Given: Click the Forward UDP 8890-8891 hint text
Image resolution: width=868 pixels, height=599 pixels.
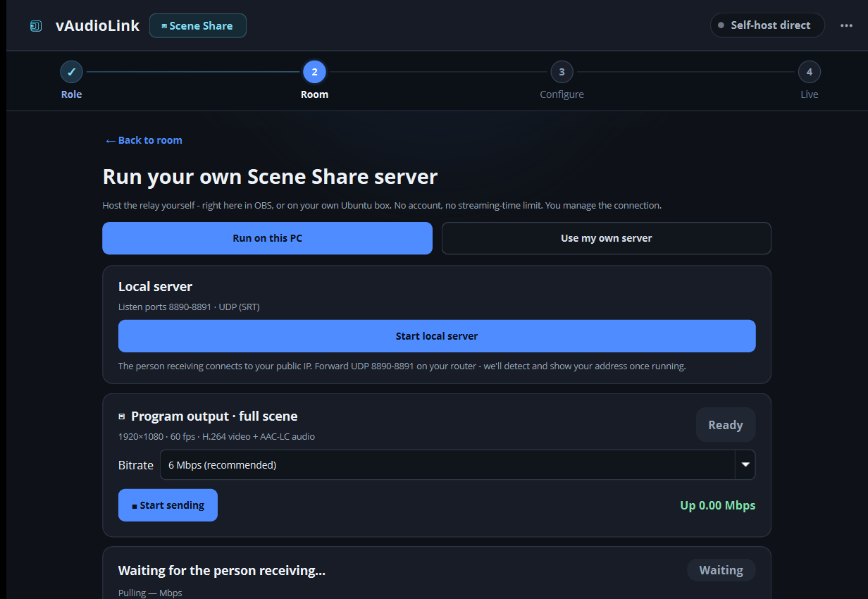Looking at the screenshot, I should pyautogui.click(x=402, y=366).
